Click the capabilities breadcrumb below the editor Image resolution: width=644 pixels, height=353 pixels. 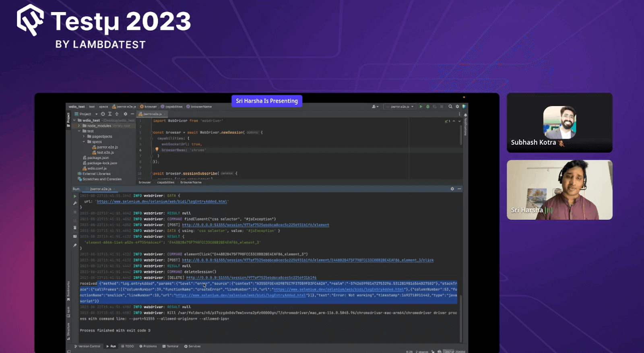[x=166, y=182]
